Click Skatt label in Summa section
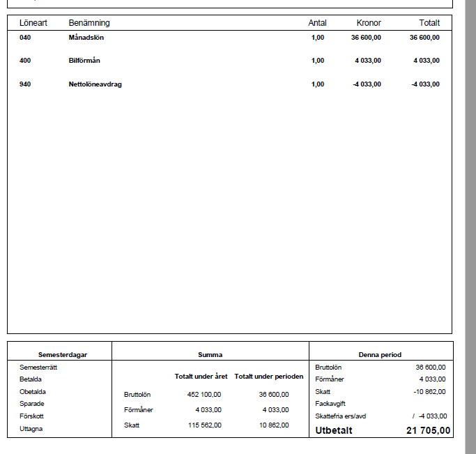Screen dimensions: 476x454 132,425
